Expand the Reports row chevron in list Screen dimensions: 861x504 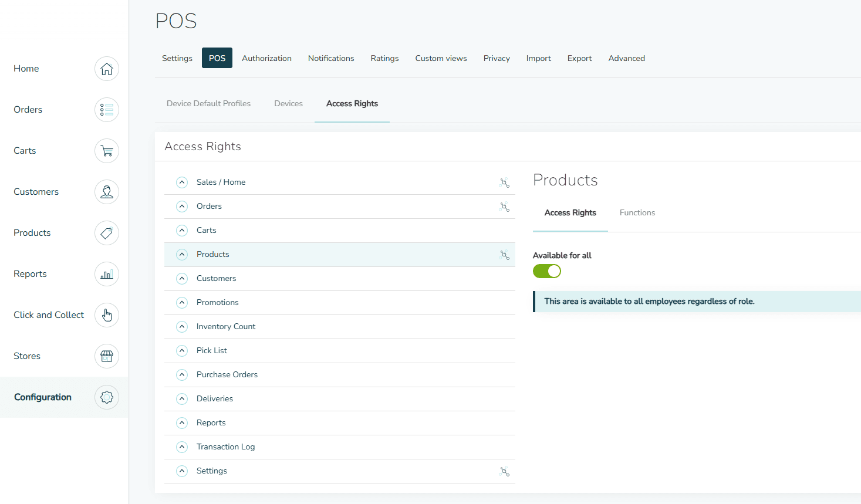click(x=182, y=423)
